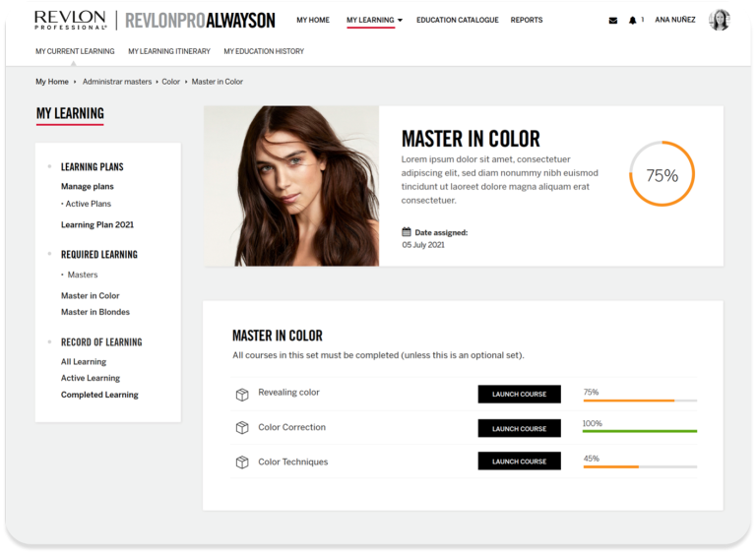Open Learning Plan 2021 link
Screen dimensions: 756x554
97,224
